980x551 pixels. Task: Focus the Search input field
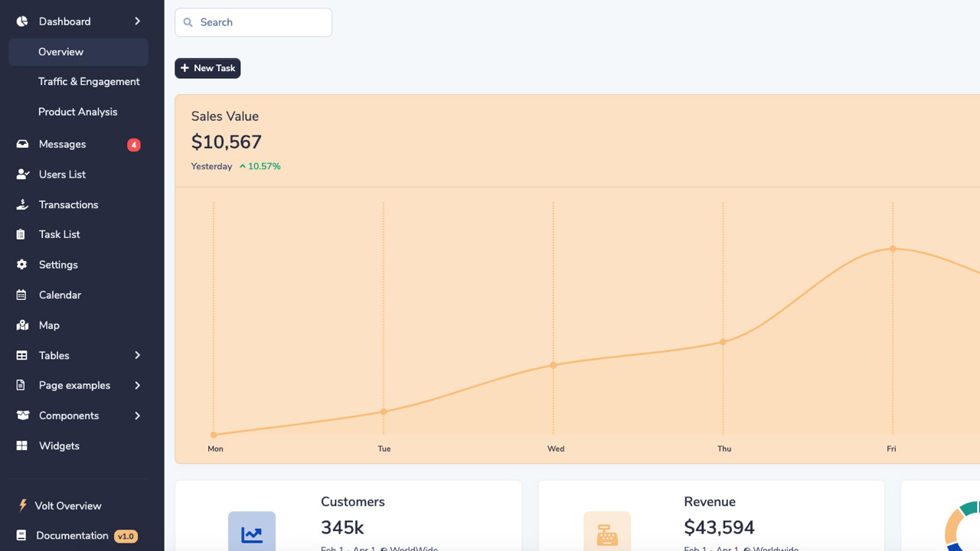253,22
